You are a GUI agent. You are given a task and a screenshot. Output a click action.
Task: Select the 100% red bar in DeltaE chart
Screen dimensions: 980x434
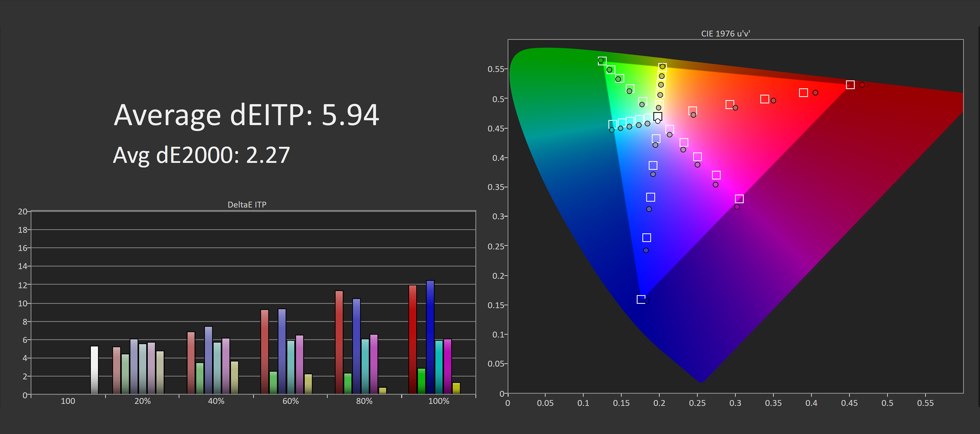pos(413,339)
